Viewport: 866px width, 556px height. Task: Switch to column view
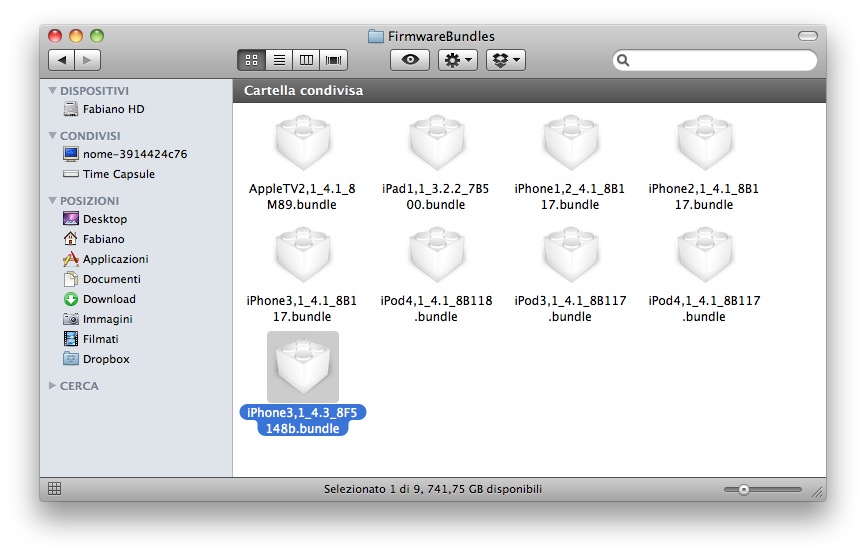(x=306, y=60)
